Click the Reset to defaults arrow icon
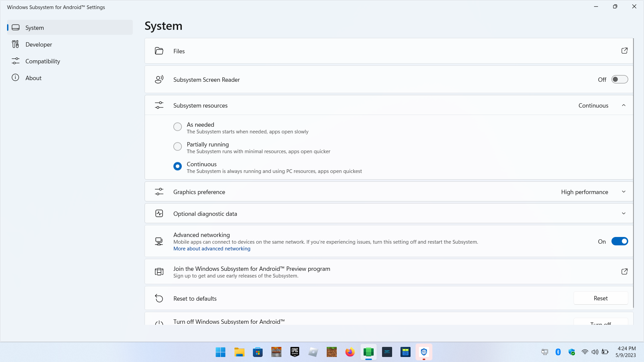 point(159,298)
